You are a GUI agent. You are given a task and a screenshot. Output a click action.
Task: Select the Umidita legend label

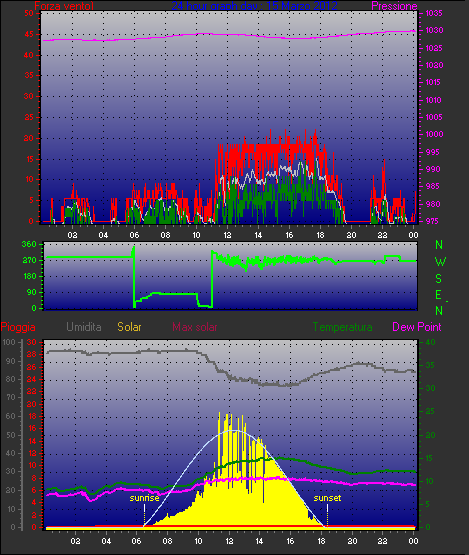click(x=84, y=327)
